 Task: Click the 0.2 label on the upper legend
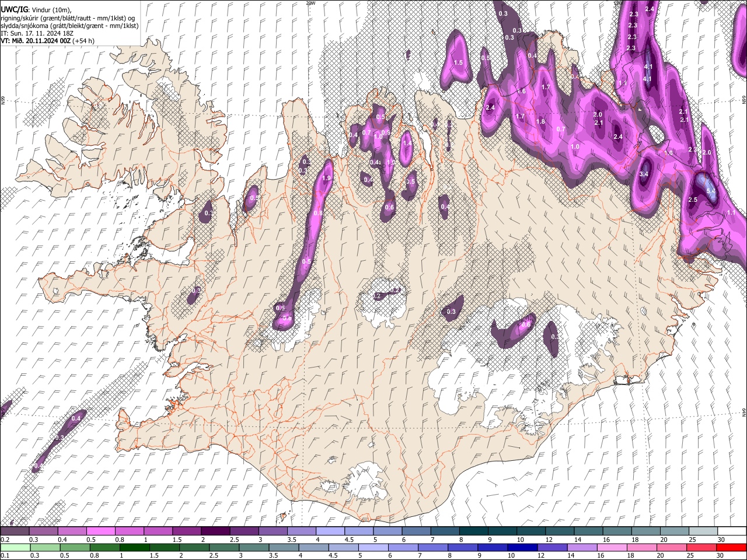[x=5, y=540]
